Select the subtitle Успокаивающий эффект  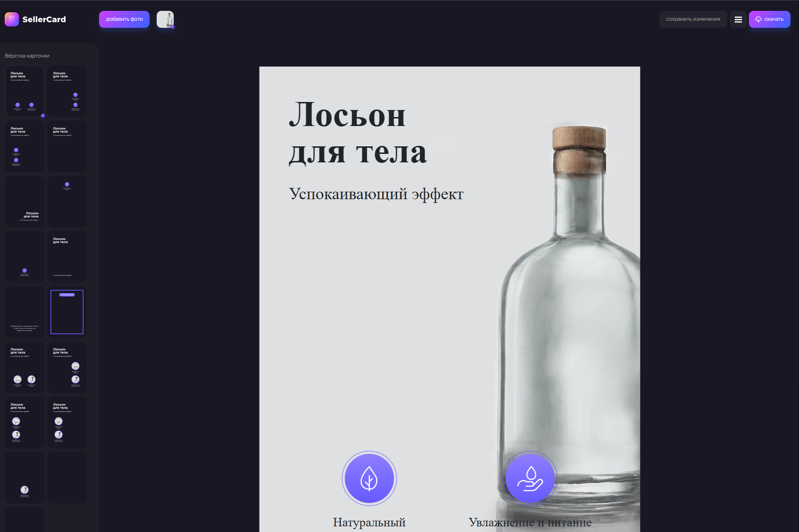click(x=376, y=194)
